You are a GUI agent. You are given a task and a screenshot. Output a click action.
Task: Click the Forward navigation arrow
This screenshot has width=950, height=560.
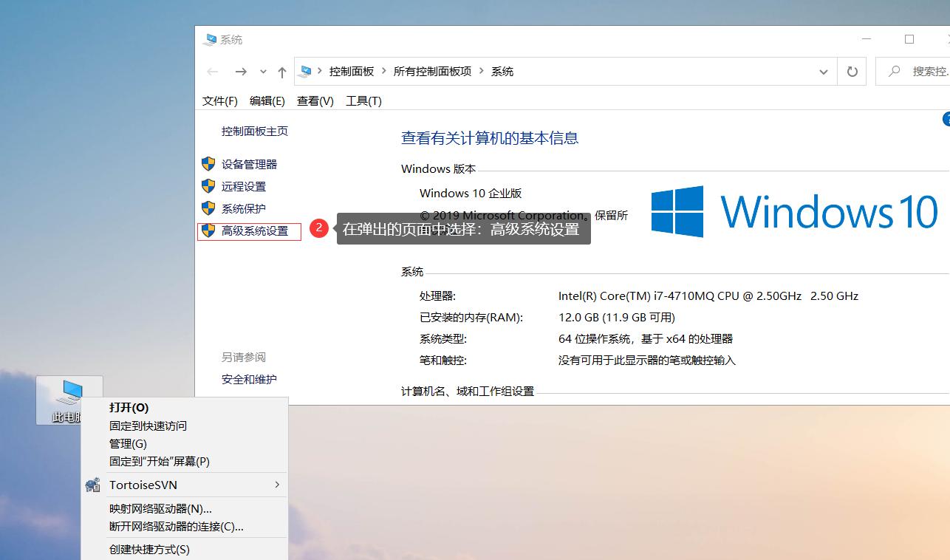[241, 72]
